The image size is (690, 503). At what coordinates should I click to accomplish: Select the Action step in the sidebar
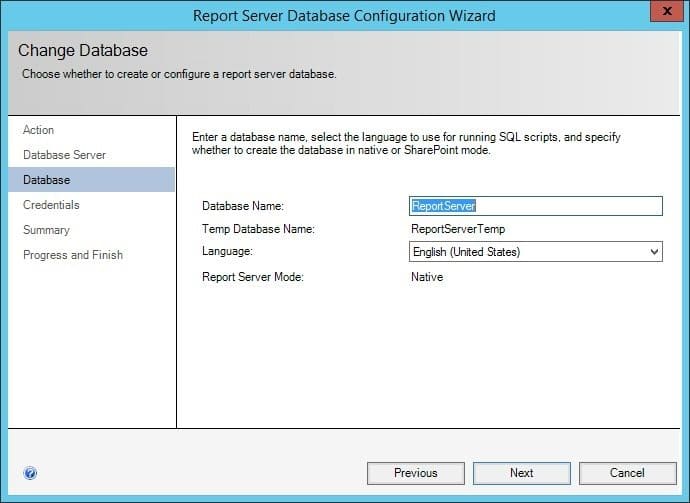point(39,130)
